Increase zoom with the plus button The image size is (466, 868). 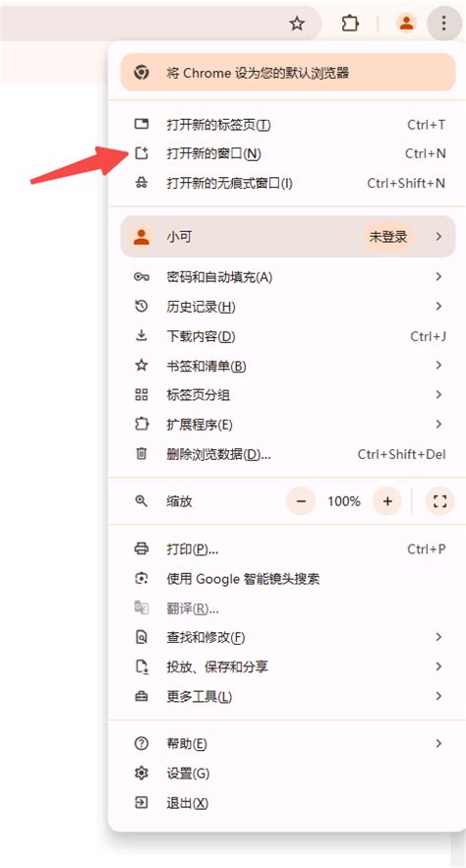[387, 501]
